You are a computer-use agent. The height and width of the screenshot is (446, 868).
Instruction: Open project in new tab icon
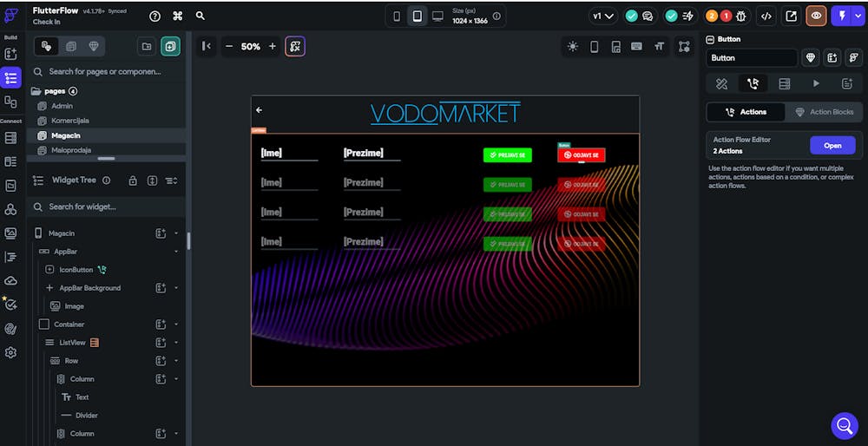click(791, 16)
